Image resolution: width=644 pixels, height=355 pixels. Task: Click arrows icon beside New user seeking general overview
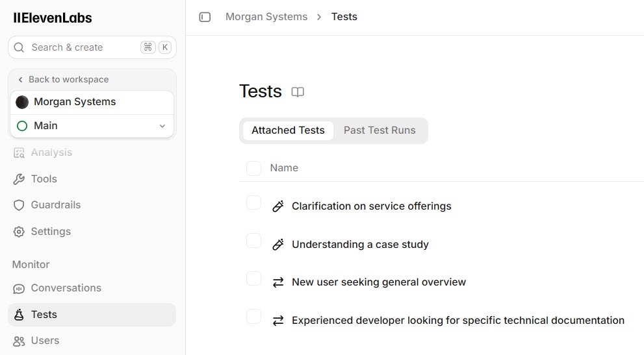[278, 282]
